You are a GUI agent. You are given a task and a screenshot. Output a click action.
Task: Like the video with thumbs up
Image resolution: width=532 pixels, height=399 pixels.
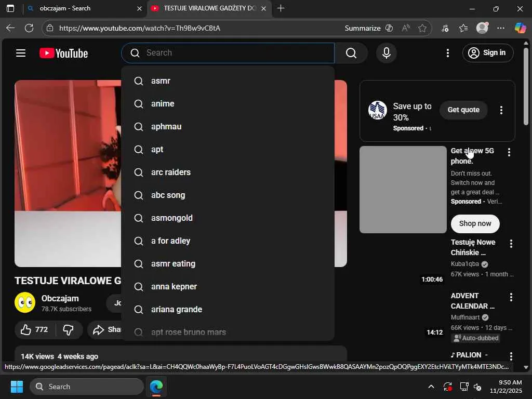pyautogui.click(x=34, y=330)
